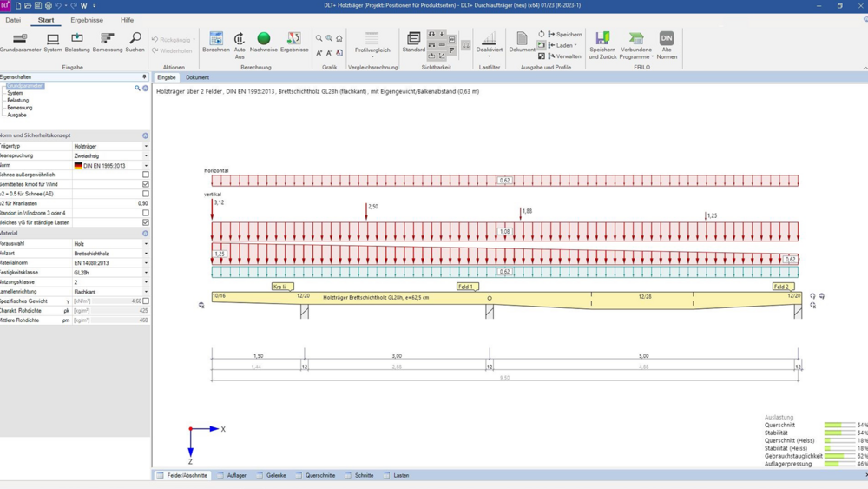Viewport: 868px width, 489px height.
Task: Click the Verwalten profile button
Action: coord(565,56)
